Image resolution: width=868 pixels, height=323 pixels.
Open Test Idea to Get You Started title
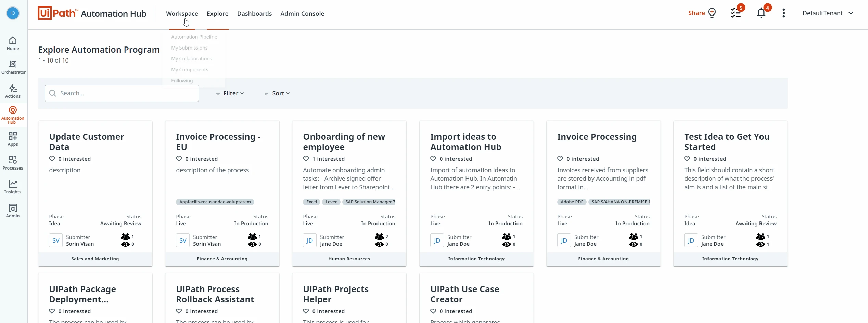(x=727, y=142)
